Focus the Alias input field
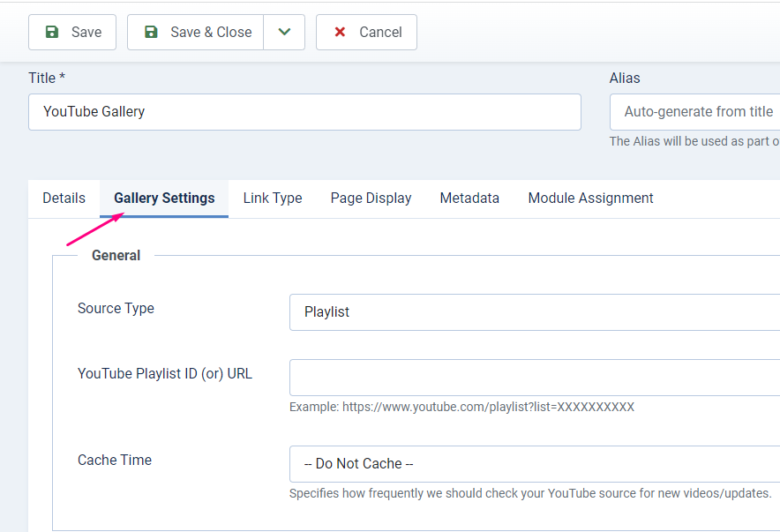 pos(695,112)
